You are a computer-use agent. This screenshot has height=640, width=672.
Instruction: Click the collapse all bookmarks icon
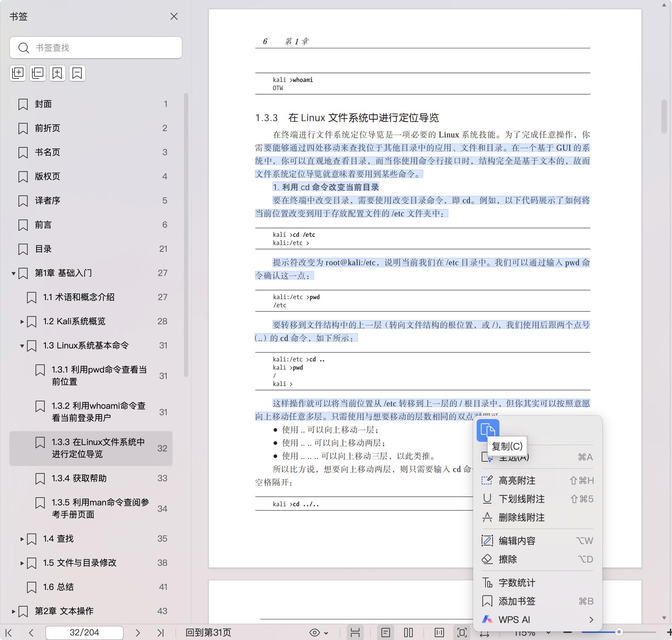(38, 73)
